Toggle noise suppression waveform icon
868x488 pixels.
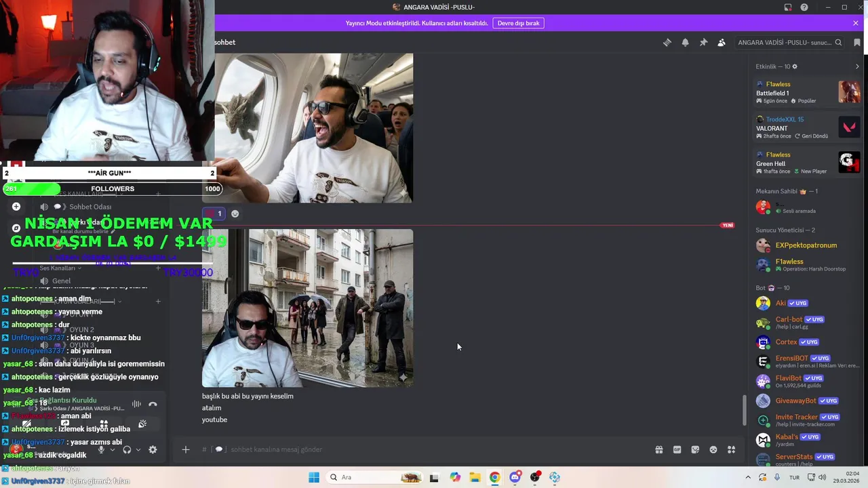coord(136,405)
